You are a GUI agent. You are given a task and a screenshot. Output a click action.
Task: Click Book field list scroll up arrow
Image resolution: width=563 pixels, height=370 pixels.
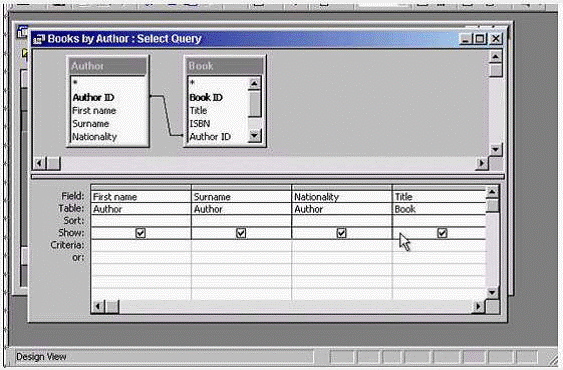click(x=255, y=84)
